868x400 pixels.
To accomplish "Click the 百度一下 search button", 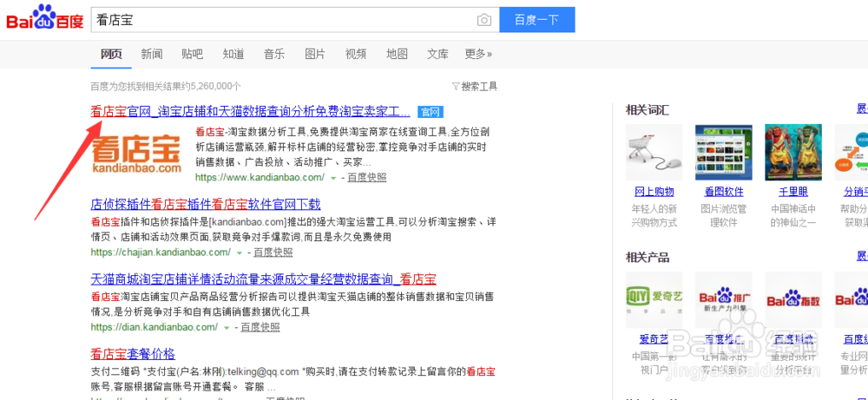I will pyautogui.click(x=537, y=20).
